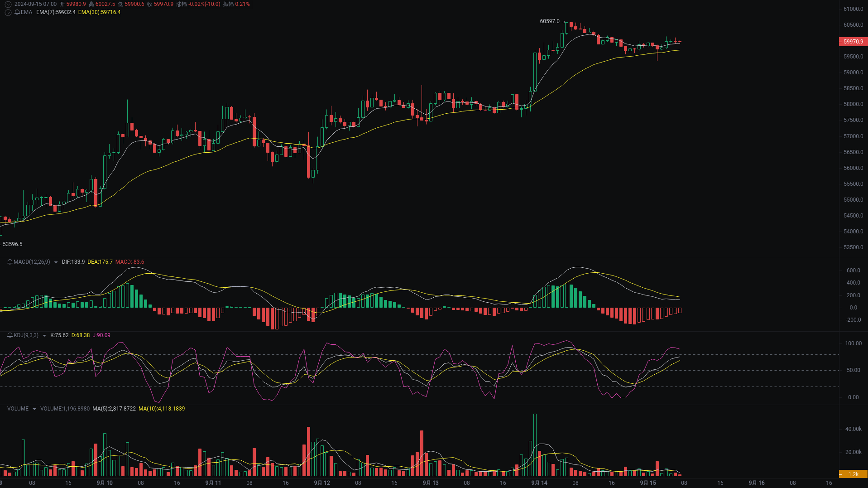The width and height of the screenshot is (868, 488).
Task: Select the VOLUME panel label
Action: pyautogui.click(x=18, y=409)
